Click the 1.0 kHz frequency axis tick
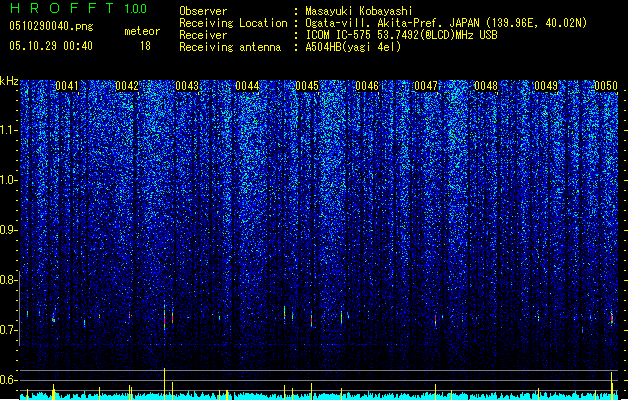This screenshot has height=400, width=629. point(9,180)
